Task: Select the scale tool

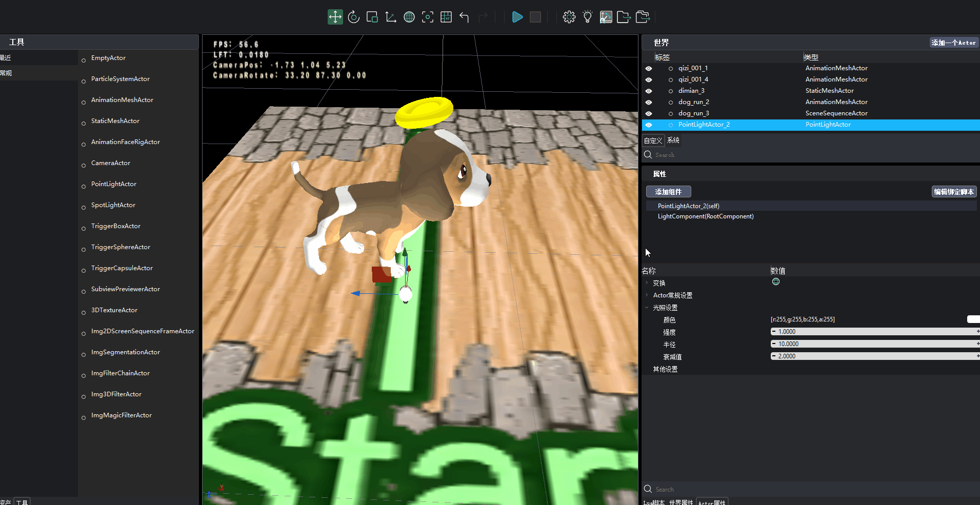Action: tap(372, 17)
